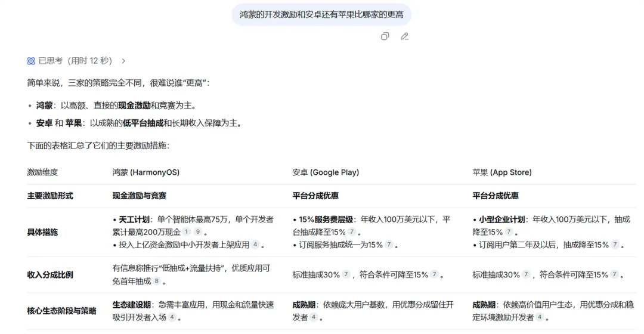Click the 鸿蒙 (HarmonyOS) column header

[x=146, y=172]
